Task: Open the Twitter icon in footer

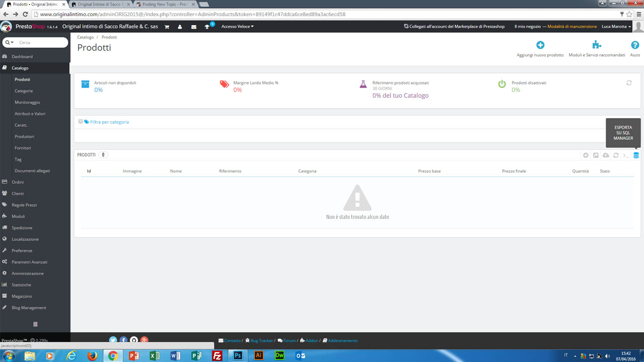Action: (x=113, y=340)
